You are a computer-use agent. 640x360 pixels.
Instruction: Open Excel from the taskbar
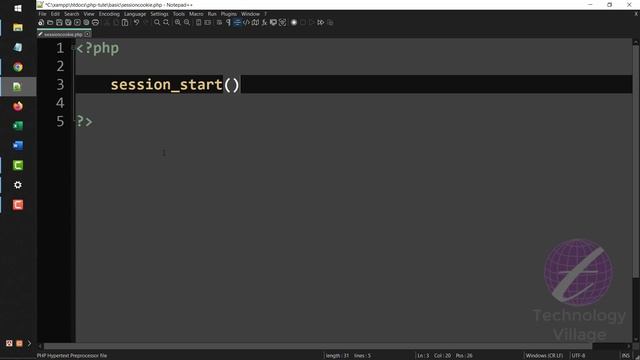coord(18,126)
